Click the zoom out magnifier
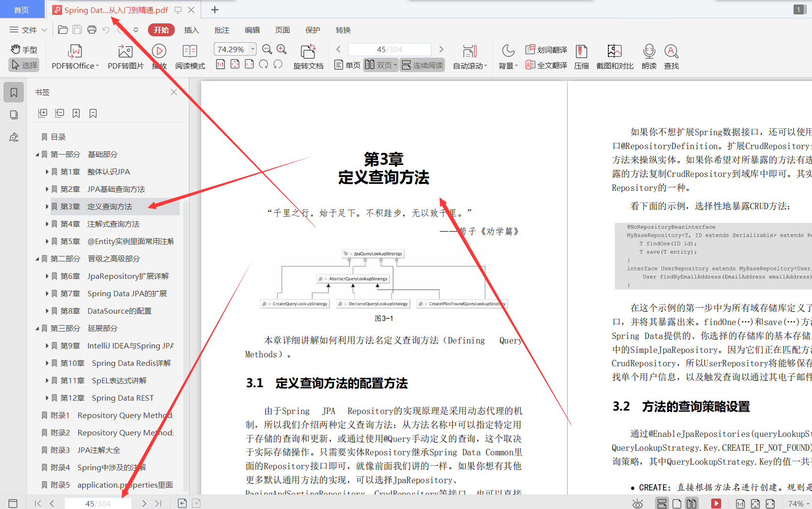 (x=267, y=49)
